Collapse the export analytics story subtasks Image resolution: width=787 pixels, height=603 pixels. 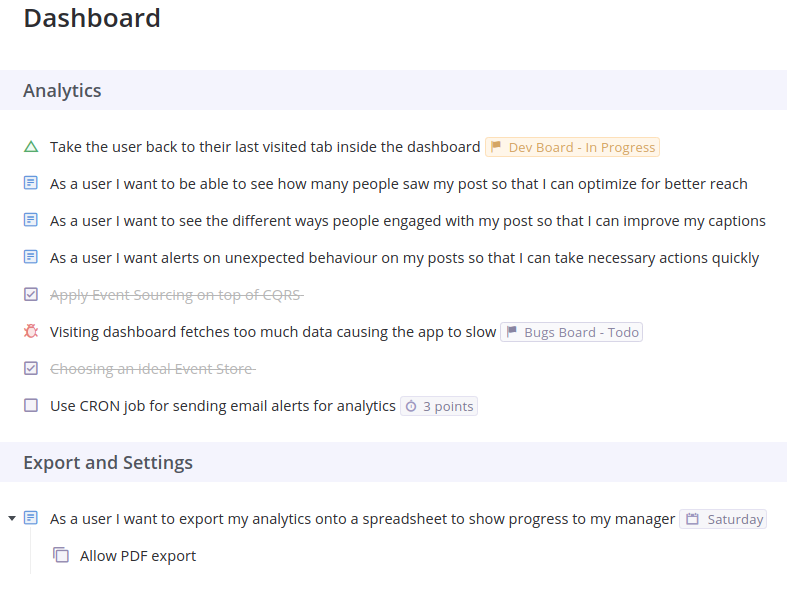(12, 518)
